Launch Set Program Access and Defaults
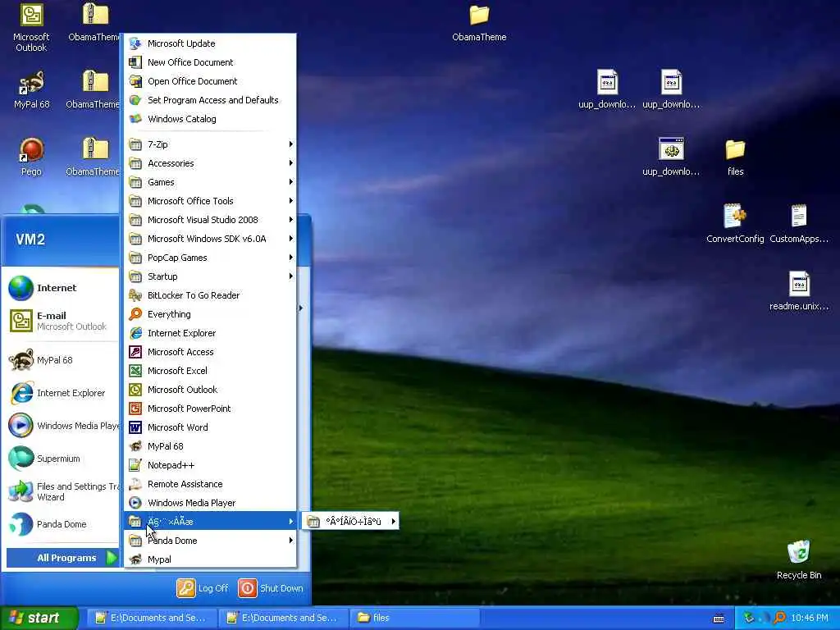 pos(210,99)
